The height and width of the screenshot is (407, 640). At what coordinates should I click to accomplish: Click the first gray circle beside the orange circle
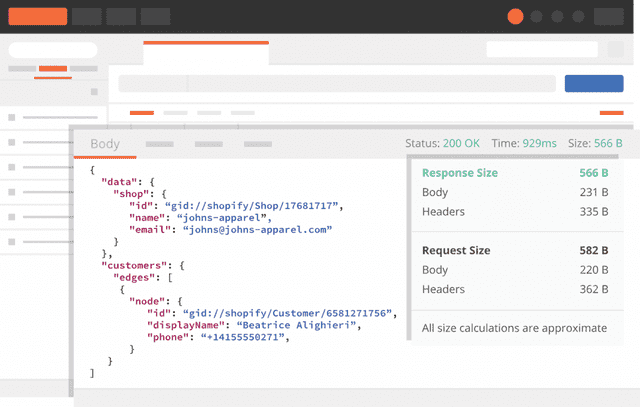[x=538, y=16]
